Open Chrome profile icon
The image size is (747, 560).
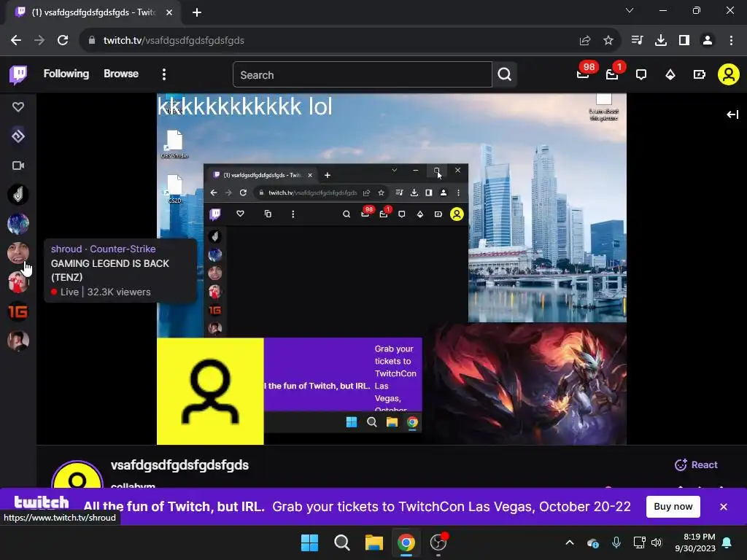[708, 41]
